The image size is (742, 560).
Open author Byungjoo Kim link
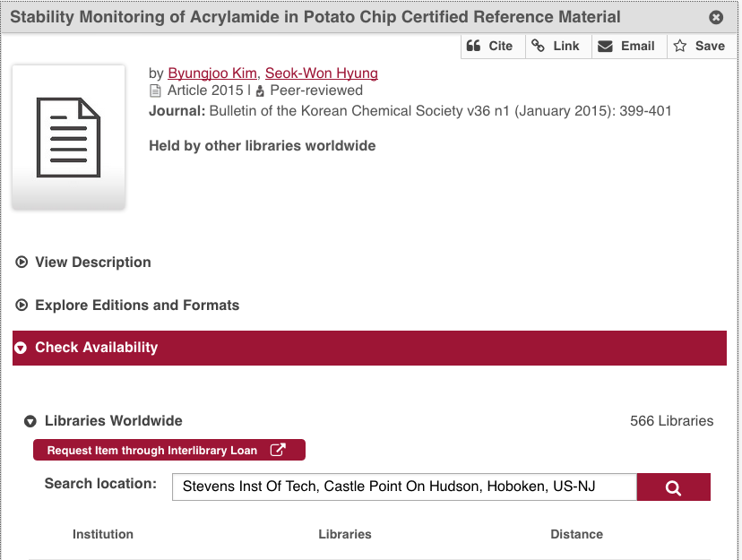pyautogui.click(x=212, y=73)
